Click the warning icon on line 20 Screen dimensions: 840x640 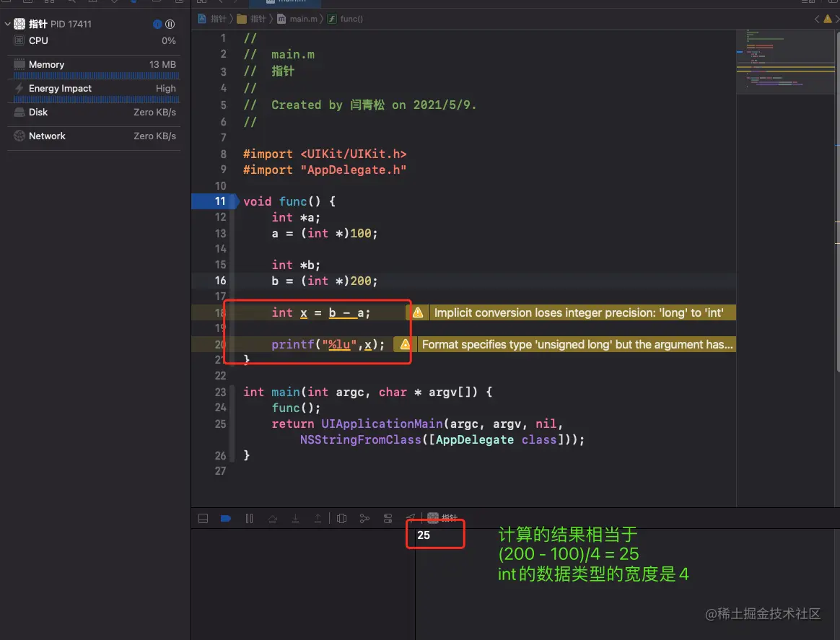point(406,344)
